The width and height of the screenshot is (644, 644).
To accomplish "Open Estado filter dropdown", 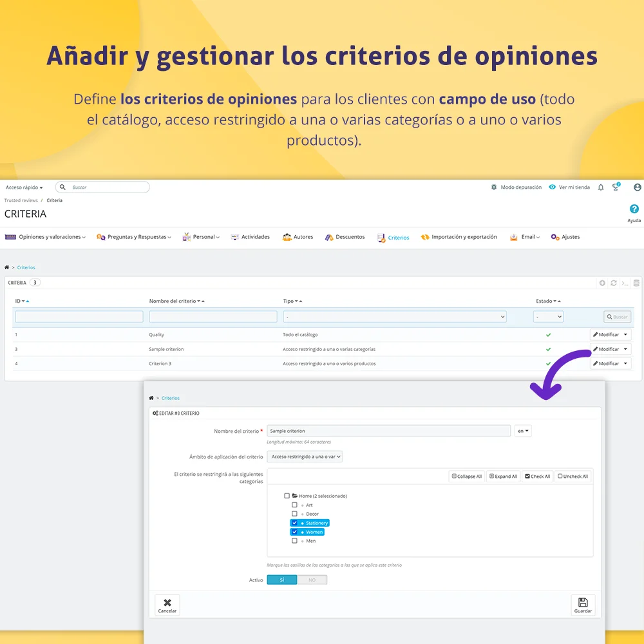I will point(548,317).
